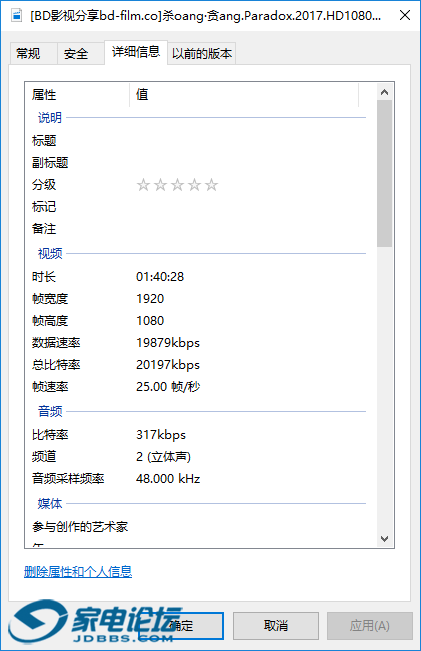
Task: Set rating to three stars
Action: click(x=177, y=185)
